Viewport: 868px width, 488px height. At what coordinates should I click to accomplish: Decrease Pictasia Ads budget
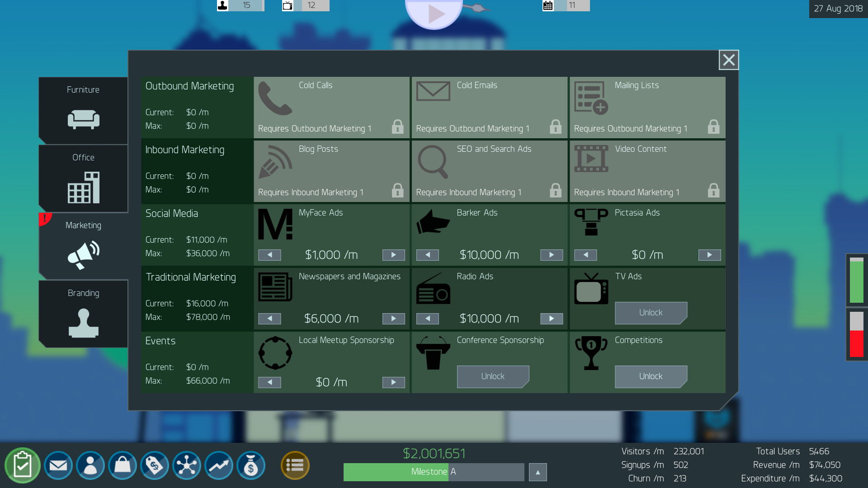[585, 255]
